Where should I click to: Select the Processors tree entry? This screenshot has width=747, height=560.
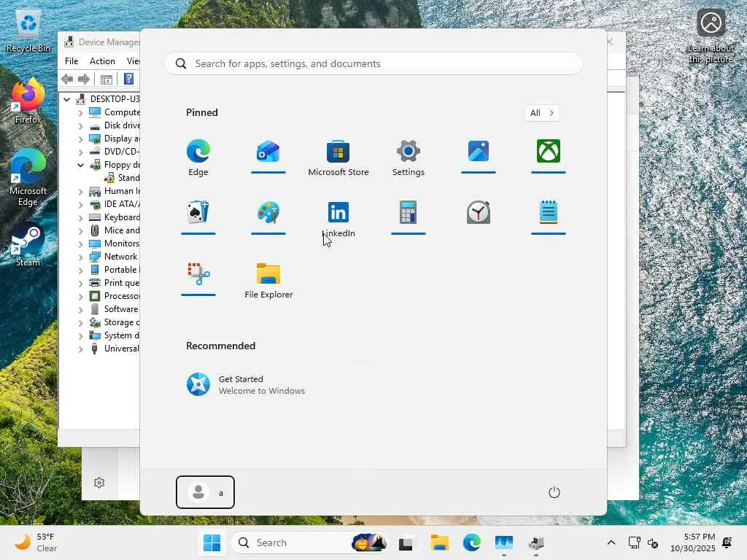tap(115, 296)
